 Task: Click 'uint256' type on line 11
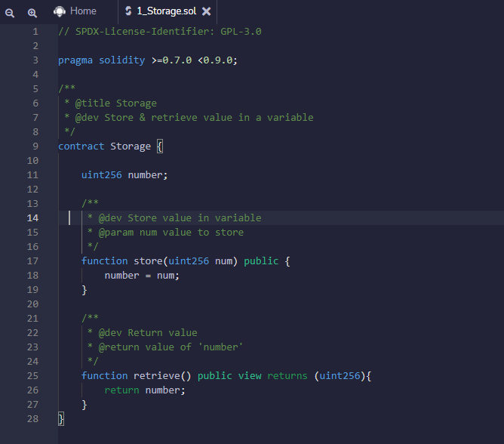point(102,175)
